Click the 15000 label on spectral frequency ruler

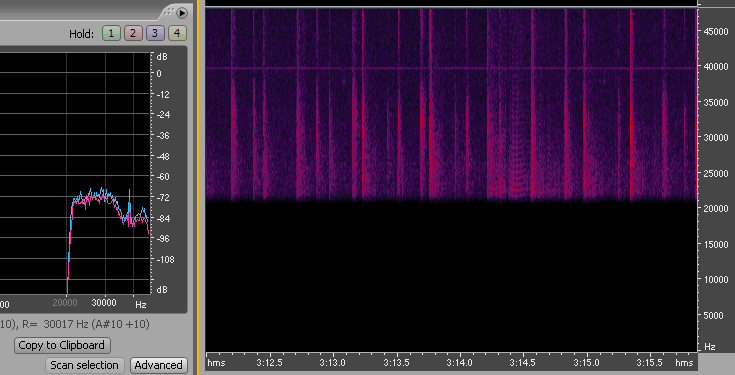[x=716, y=245]
